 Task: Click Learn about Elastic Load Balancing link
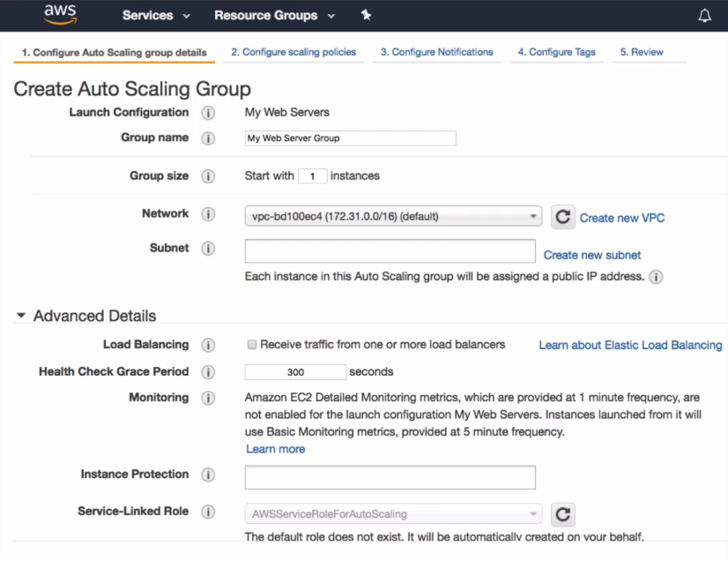coord(630,345)
